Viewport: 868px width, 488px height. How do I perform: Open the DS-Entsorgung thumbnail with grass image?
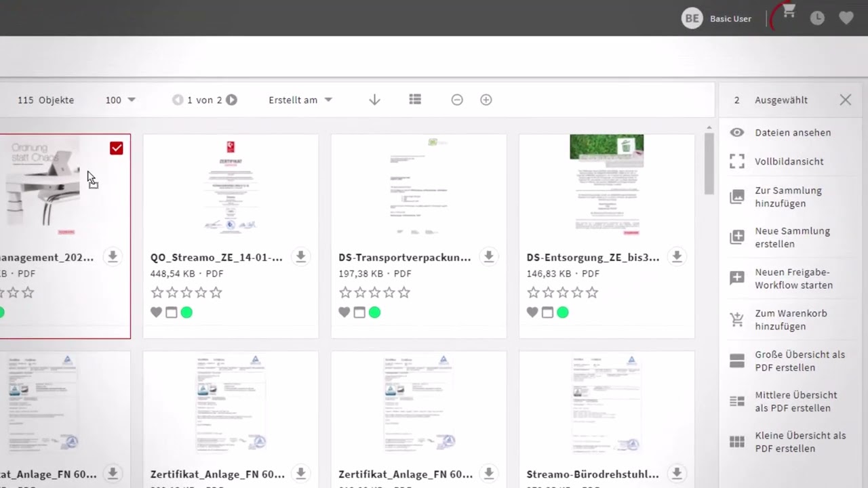[607, 184]
